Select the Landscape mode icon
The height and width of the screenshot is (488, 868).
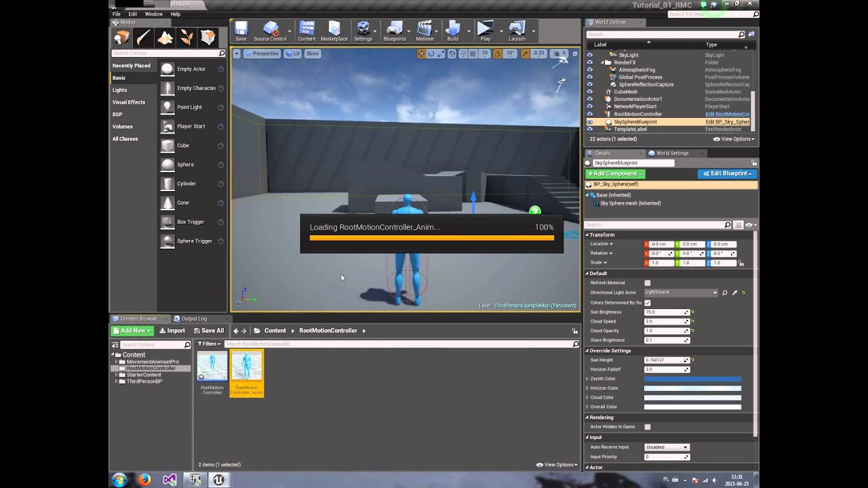point(165,37)
